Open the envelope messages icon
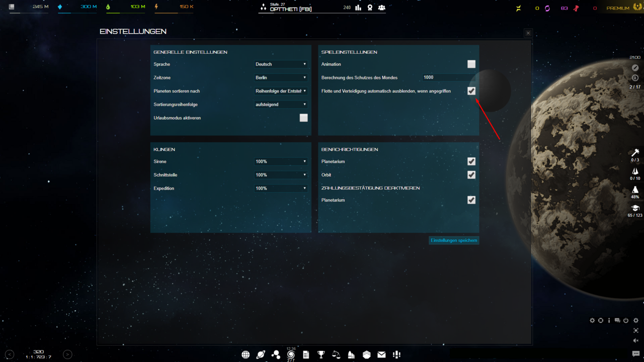The image size is (644, 362). (x=381, y=354)
